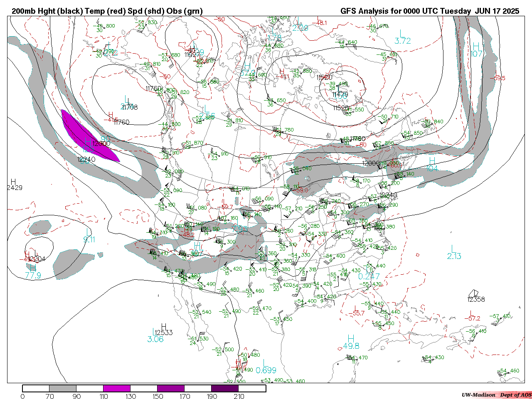This screenshot has height=399, width=532.
Task: Click the UW-Madison Dept of AOS credit
Action: point(496,395)
